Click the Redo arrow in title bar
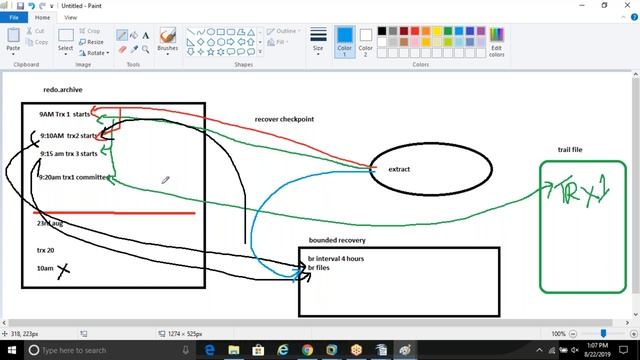 tap(42, 6)
